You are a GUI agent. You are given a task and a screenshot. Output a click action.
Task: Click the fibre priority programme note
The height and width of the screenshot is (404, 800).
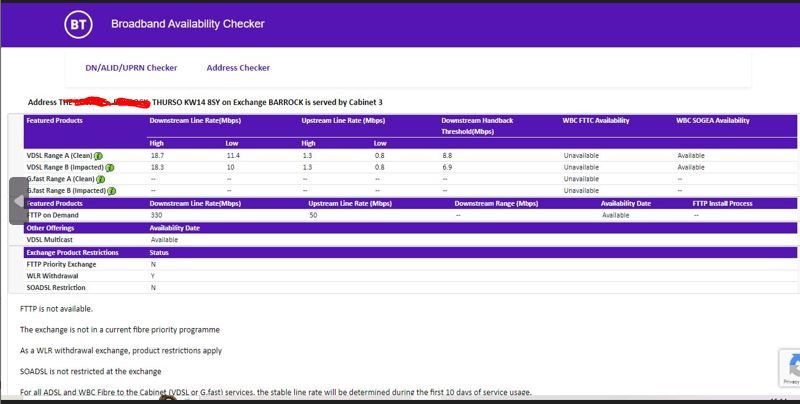coord(120,330)
